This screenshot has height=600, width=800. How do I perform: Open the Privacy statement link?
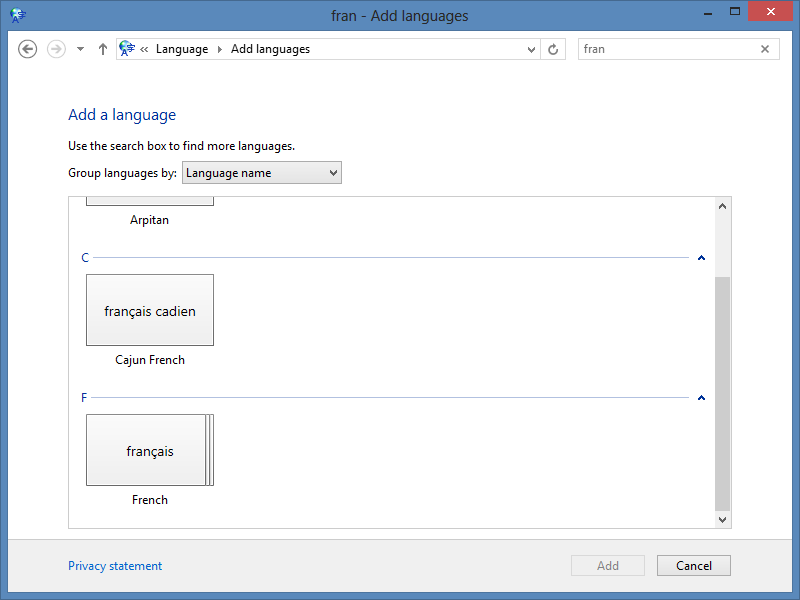(115, 566)
